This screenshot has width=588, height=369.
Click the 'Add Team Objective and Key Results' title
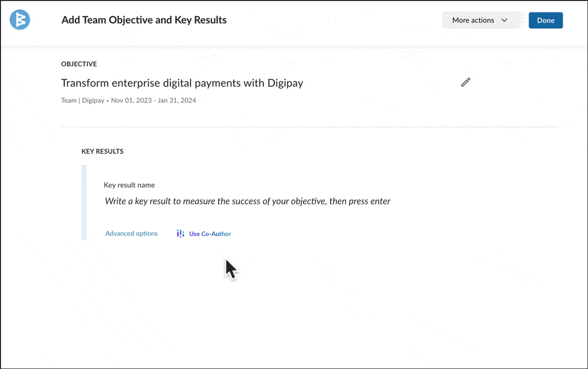pos(144,20)
